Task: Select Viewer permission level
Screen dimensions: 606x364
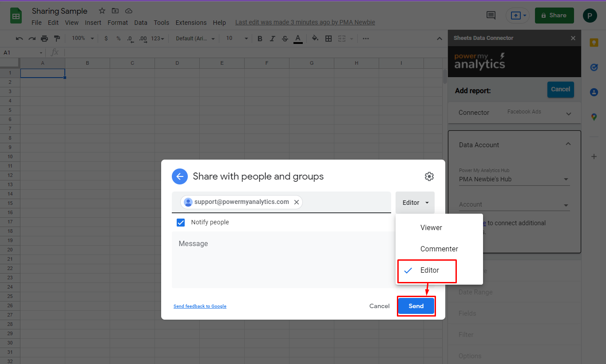Action: (431, 227)
